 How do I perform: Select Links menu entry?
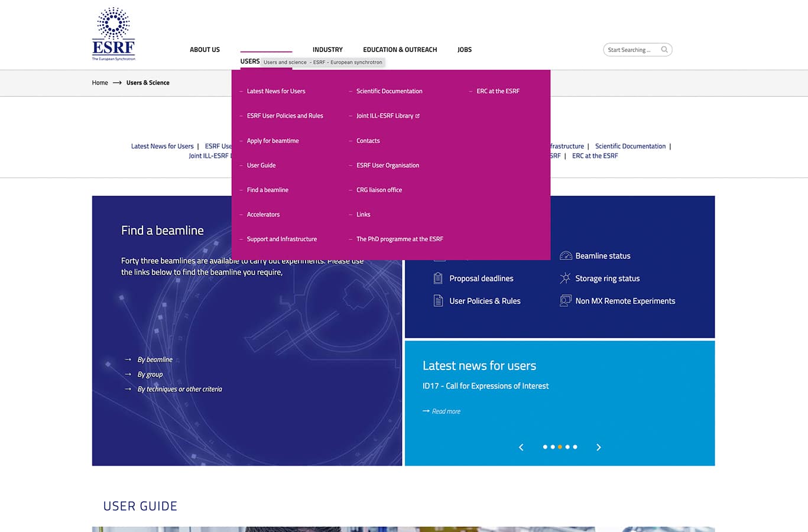(x=364, y=215)
